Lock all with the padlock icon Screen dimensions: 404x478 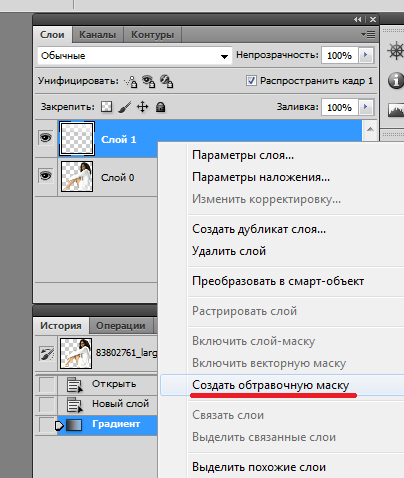coord(161,107)
